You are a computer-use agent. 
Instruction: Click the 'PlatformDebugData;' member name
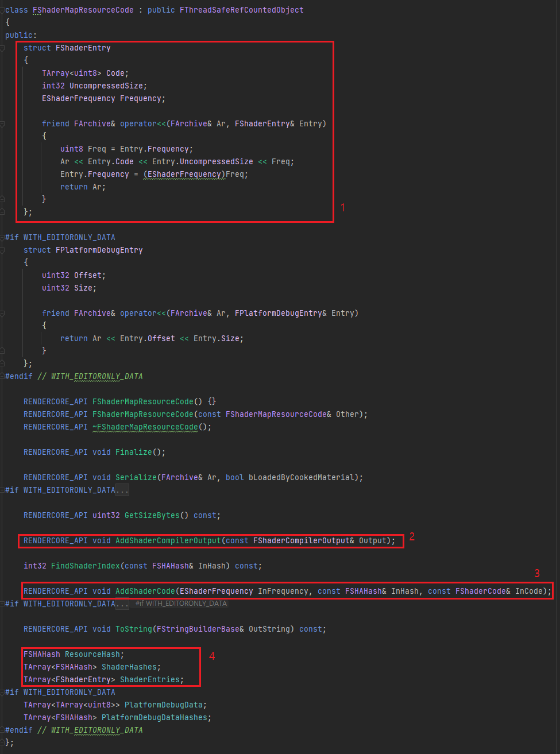166,705
